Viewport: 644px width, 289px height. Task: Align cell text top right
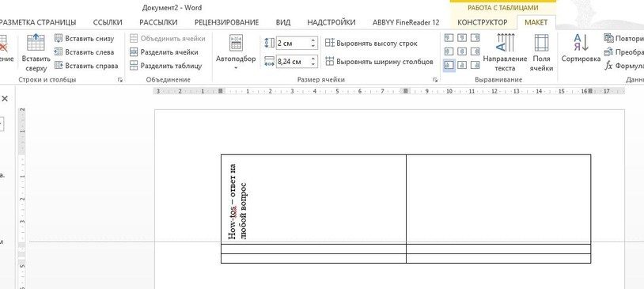(475, 38)
